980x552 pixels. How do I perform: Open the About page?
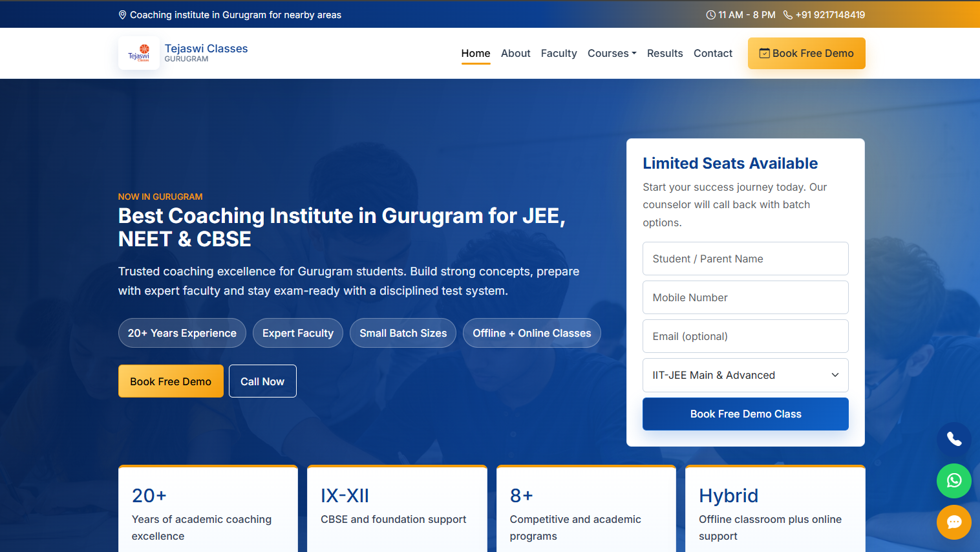tap(516, 54)
